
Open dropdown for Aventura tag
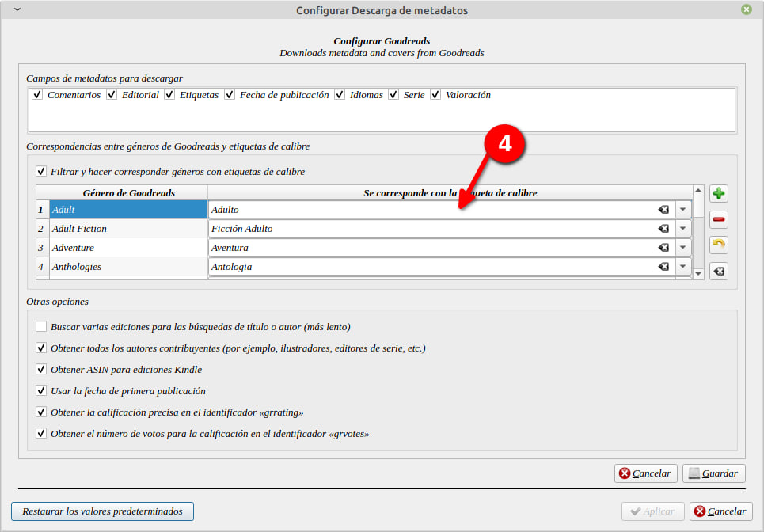(x=682, y=248)
